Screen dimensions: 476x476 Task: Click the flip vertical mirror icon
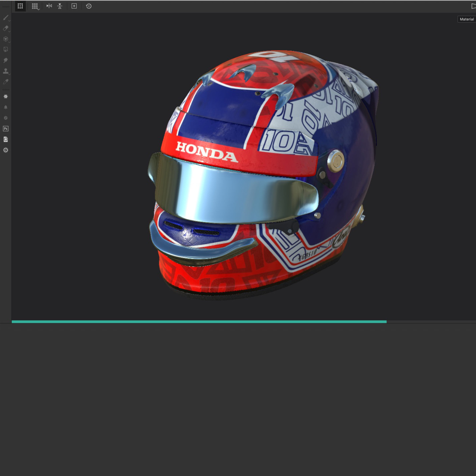[60, 6]
